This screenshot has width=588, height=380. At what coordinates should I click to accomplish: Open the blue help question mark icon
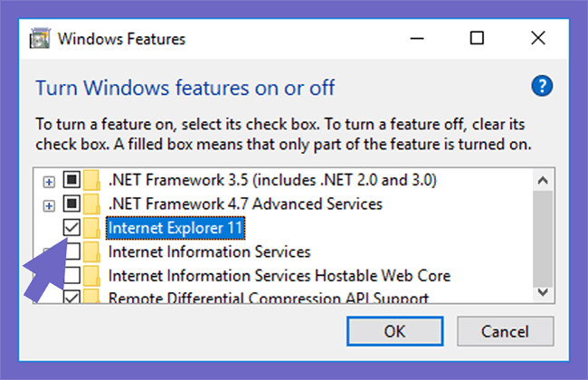[x=542, y=86]
